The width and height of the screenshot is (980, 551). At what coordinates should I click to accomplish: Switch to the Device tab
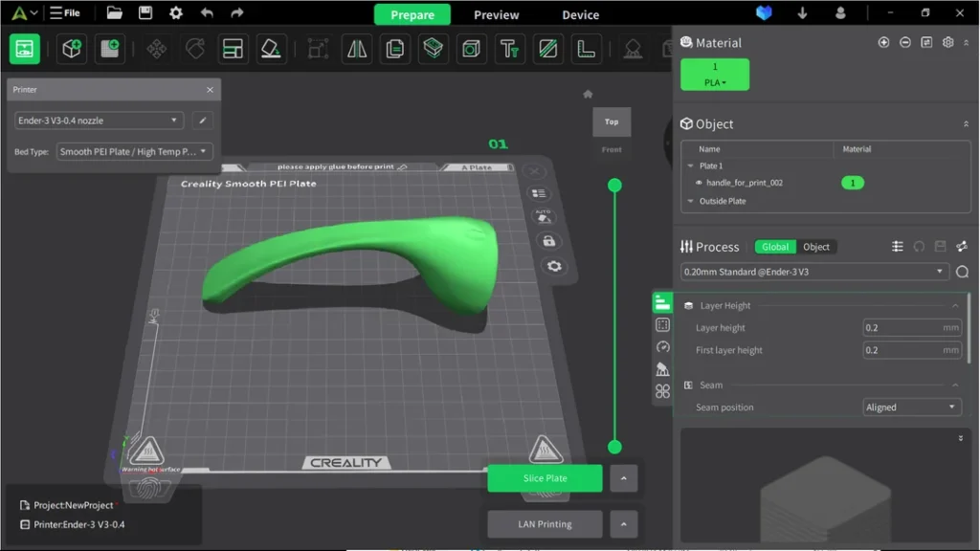[x=581, y=14]
